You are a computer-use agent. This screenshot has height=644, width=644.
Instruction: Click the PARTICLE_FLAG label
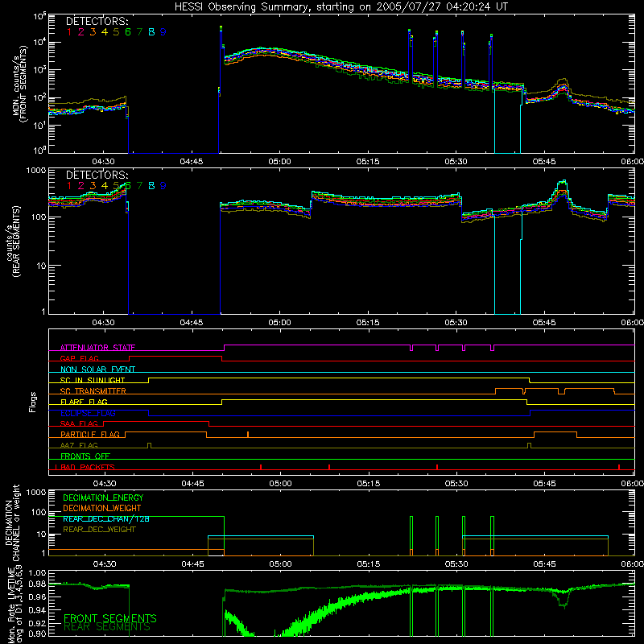(90, 435)
